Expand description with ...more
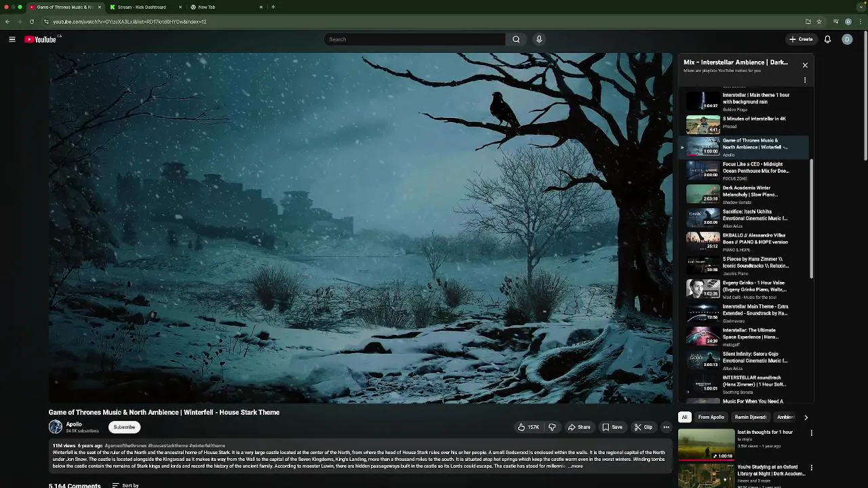Image resolution: width=868 pixels, height=488 pixels. click(x=576, y=466)
